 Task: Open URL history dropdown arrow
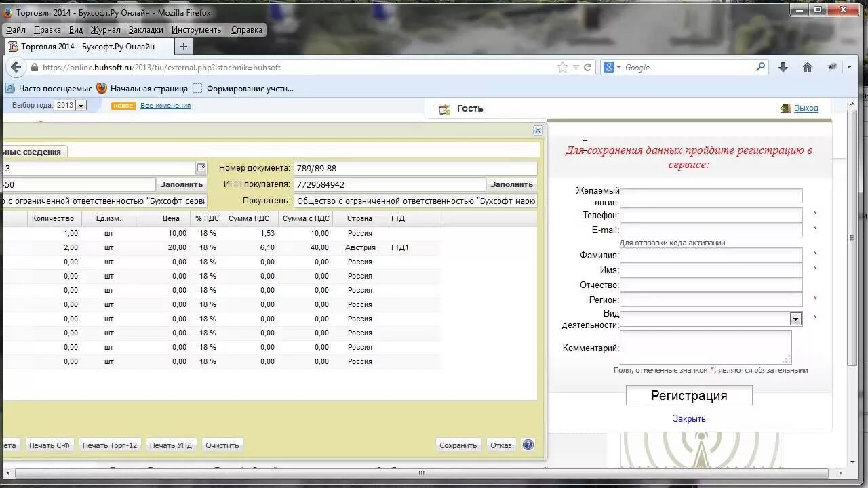tap(576, 67)
